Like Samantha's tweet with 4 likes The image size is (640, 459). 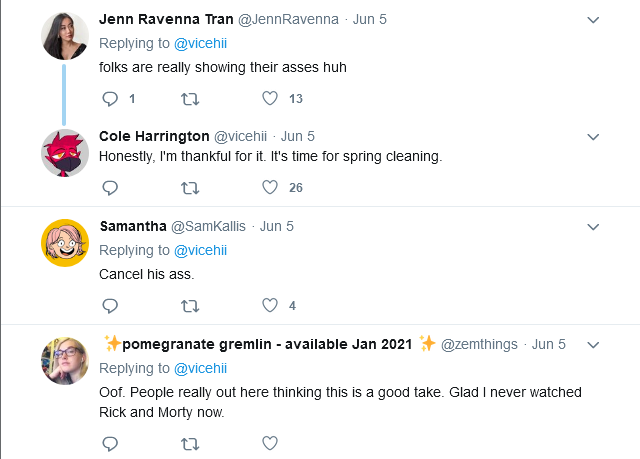pyautogui.click(x=270, y=305)
